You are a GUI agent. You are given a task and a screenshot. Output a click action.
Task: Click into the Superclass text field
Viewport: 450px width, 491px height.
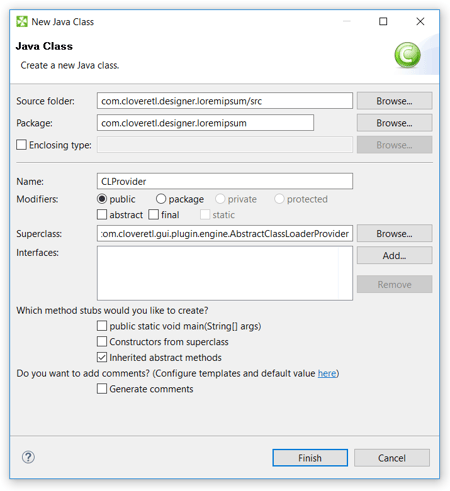225,233
